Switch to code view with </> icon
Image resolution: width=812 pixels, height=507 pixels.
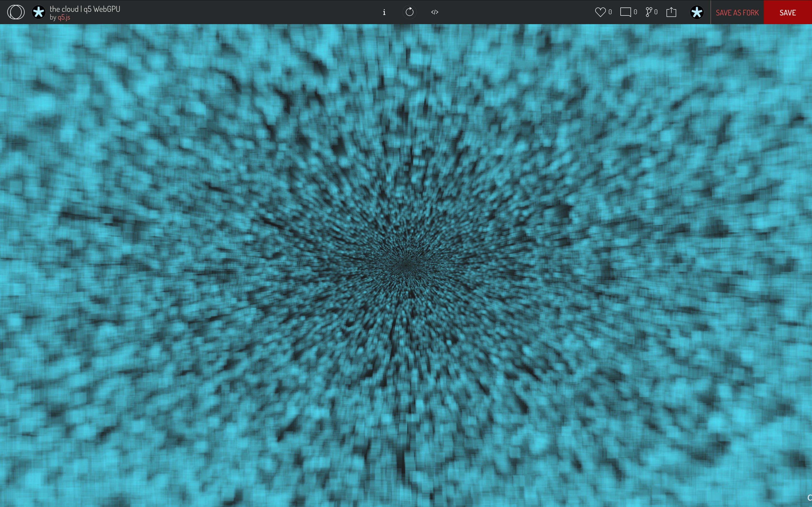coord(435,12)
